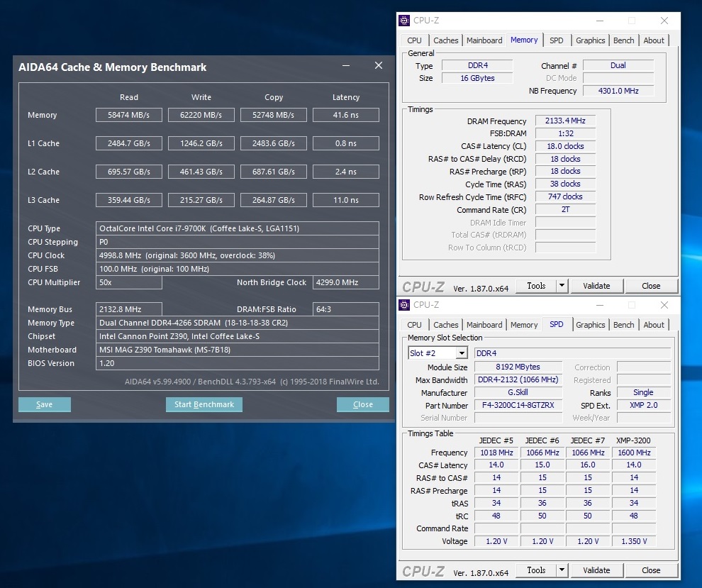Click L1 Cache Read value 2484.7 GB/s

[129, 143]
